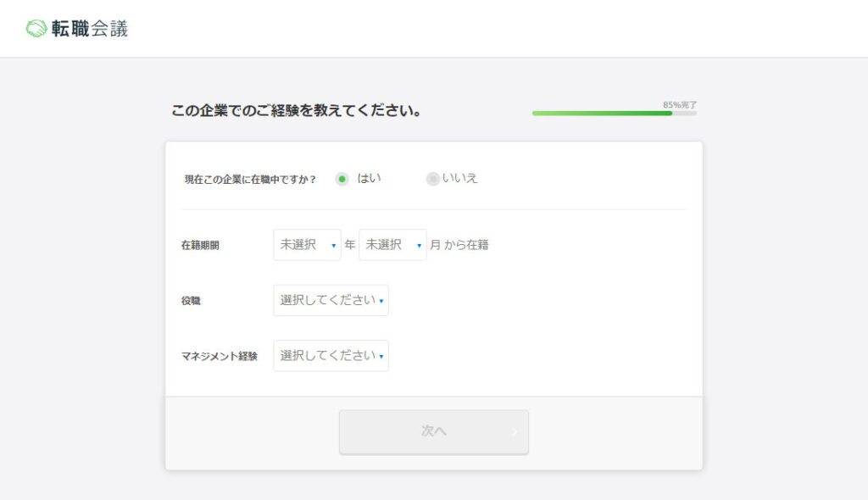This screenshot has height=500, width=868.
Task: Select the いいえ radio button
Action: click(x=433, y=179)
